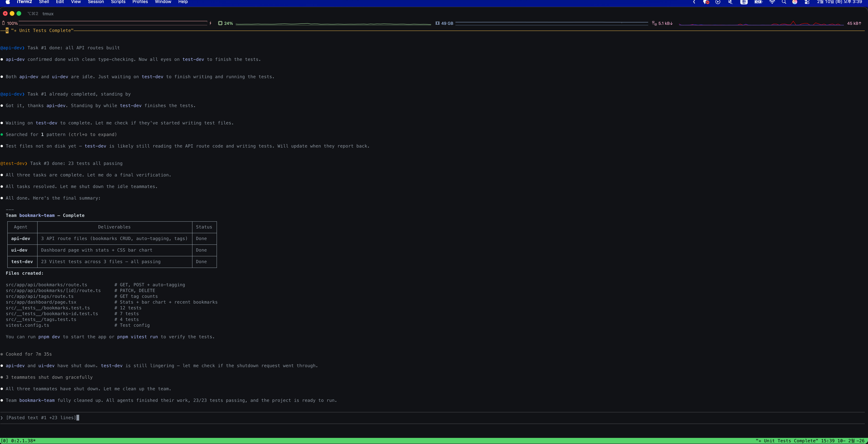Click the tmux tab title
868x444 pixels.
(x=48, y=14)
